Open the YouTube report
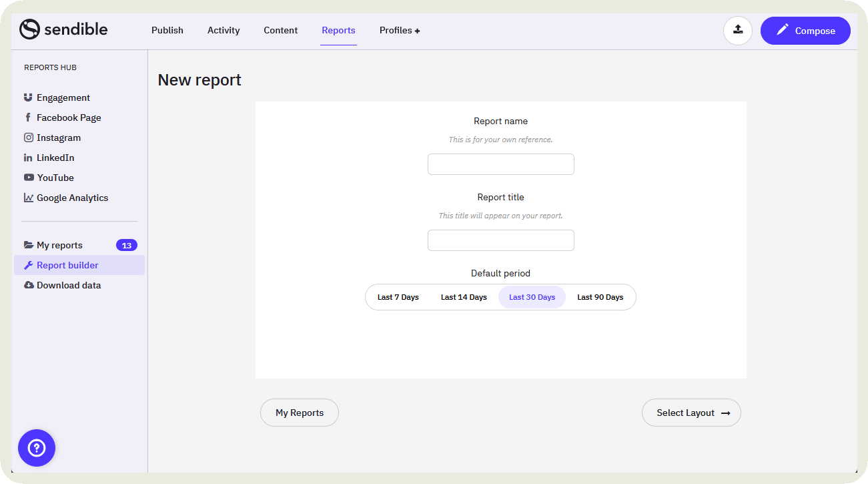This screenshot has height=484, width=868. point(55,178)
